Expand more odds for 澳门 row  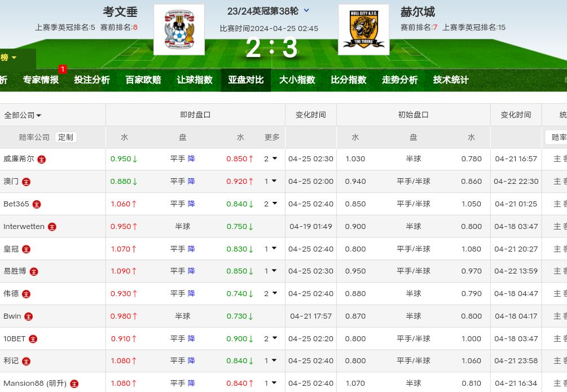(271, 182)
